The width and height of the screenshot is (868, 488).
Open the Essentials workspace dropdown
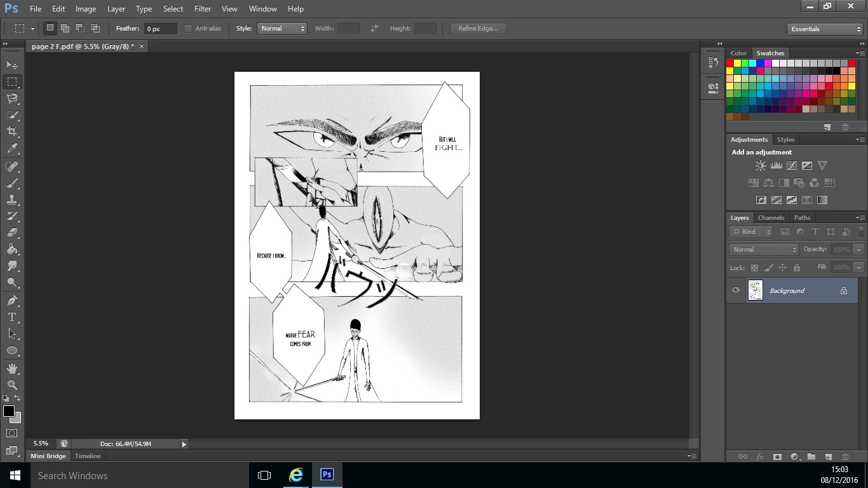824,29
